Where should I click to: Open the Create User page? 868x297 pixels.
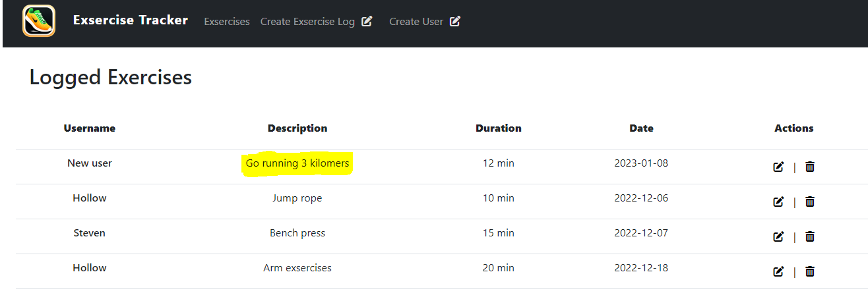click(416, 22)
